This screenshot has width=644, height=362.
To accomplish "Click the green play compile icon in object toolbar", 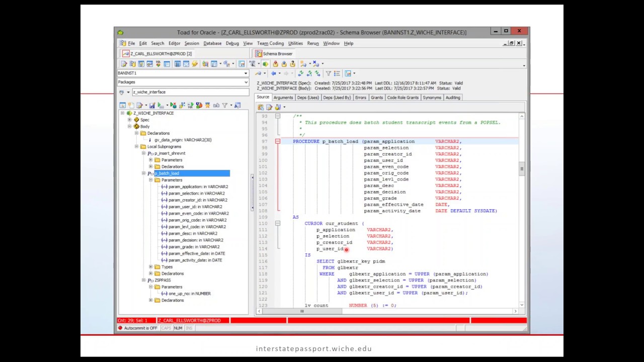I will tap(160, 106).
